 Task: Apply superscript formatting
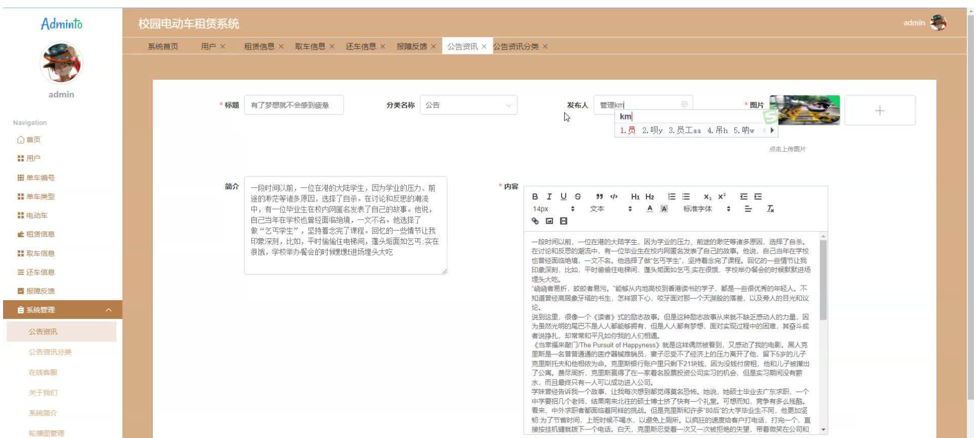tap(722, 197)
